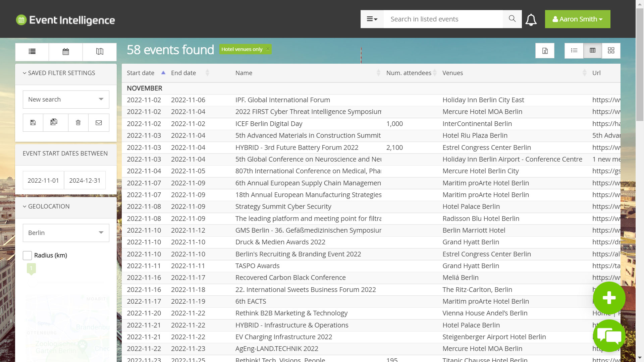Edit start date 2022-11-01 field
This screenshot has height=362, width=644.
click(43, 180)
